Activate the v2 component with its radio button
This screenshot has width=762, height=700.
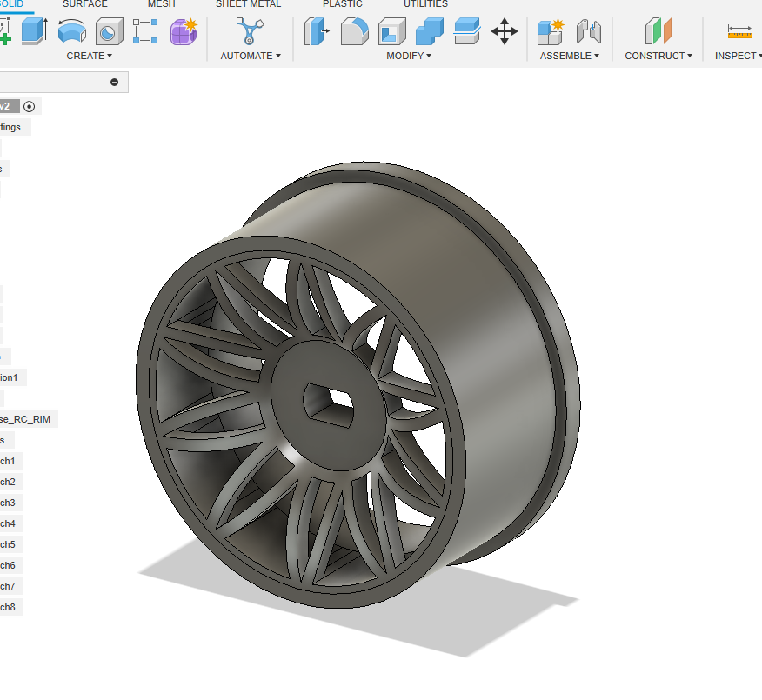(x=29, y=105)
